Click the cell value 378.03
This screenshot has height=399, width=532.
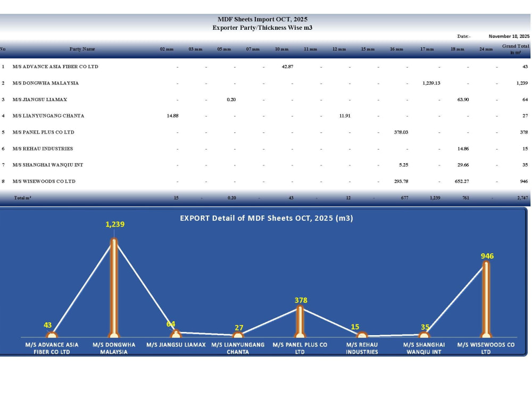[401, 132]
